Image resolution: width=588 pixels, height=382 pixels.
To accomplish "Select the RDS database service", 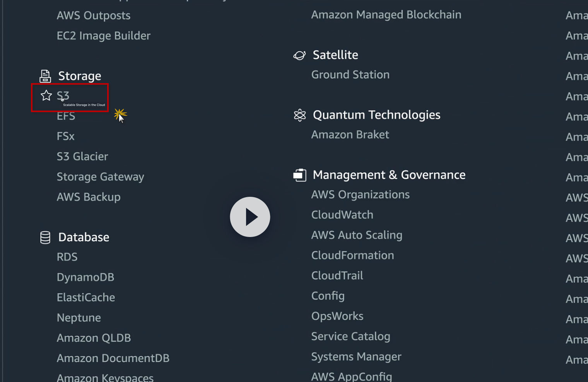I will (x=67, y=257).
